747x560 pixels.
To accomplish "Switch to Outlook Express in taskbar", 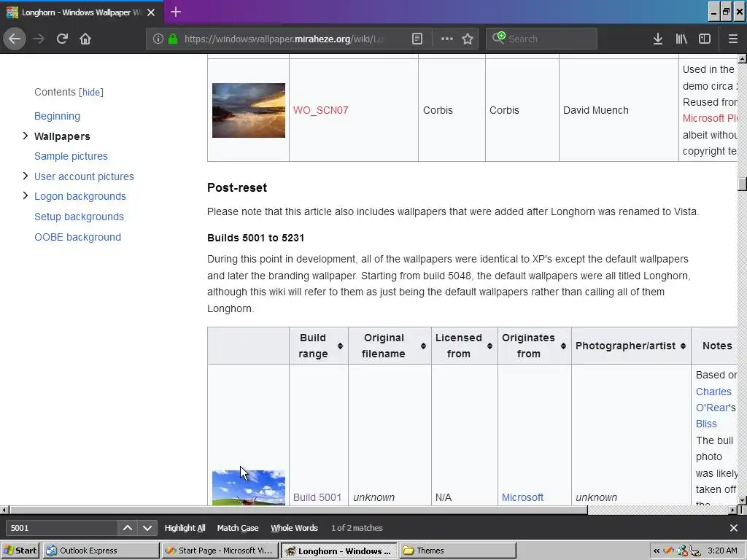I will [x=101, y=551].
